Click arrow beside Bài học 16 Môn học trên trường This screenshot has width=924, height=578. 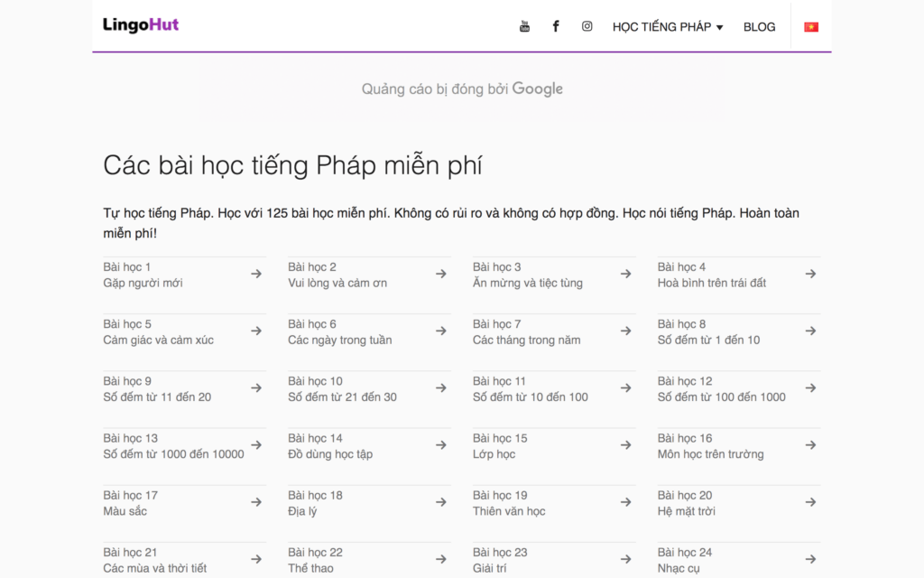[811, 444]
